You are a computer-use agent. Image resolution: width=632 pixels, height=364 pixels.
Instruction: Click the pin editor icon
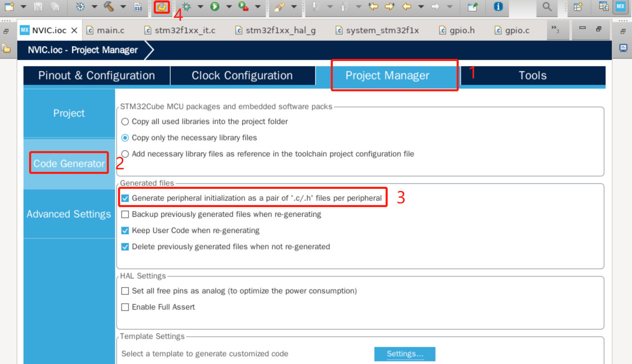pyautogui.click(x=472, y=7)
